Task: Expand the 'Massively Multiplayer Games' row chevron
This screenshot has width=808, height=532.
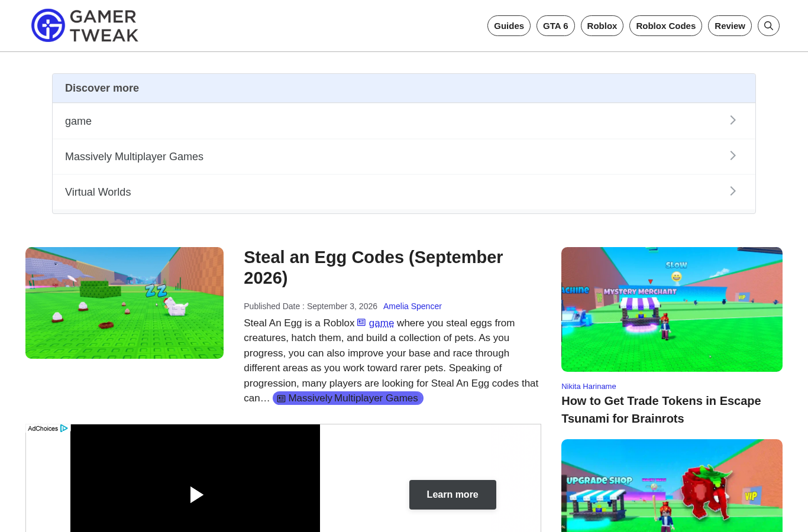Action: click(x=733, y=156)
